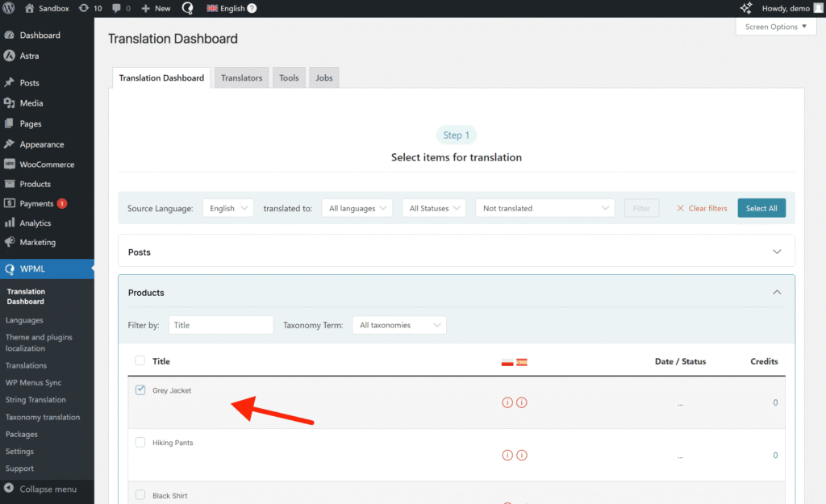Open the Screen Options panel
The image size is (826, 504).
775,27
